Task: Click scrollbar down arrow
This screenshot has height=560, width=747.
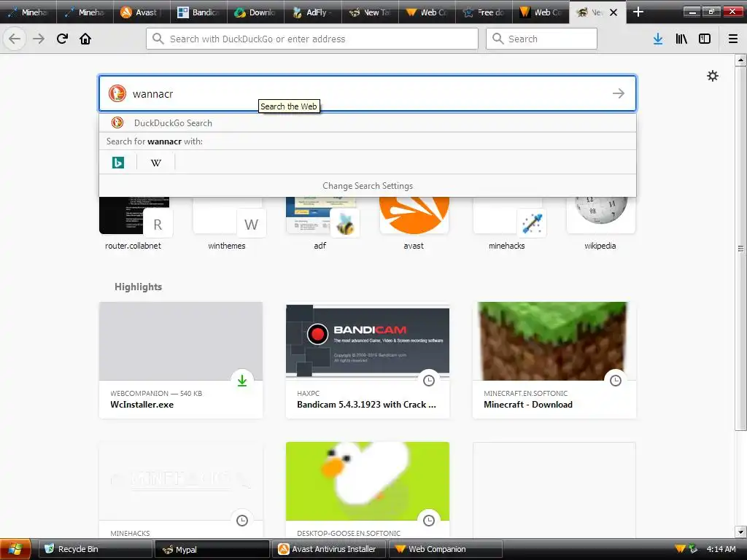Action: (x=740, y=532)
